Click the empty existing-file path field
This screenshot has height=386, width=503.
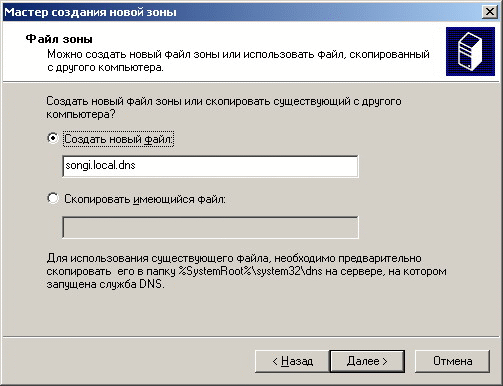210,227
